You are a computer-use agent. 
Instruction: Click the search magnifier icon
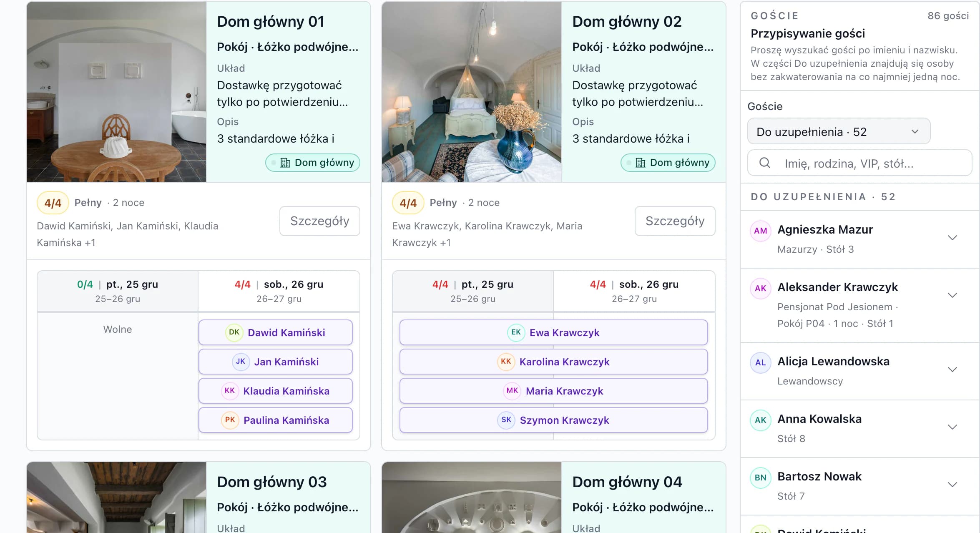764,163
